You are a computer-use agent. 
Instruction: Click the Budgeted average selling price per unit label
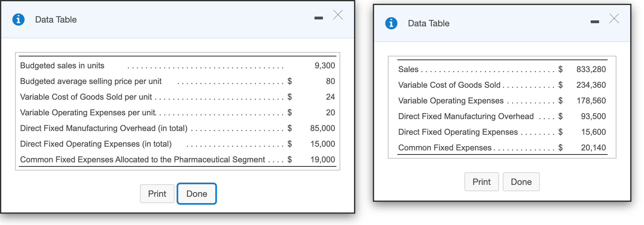pos(91,81)
